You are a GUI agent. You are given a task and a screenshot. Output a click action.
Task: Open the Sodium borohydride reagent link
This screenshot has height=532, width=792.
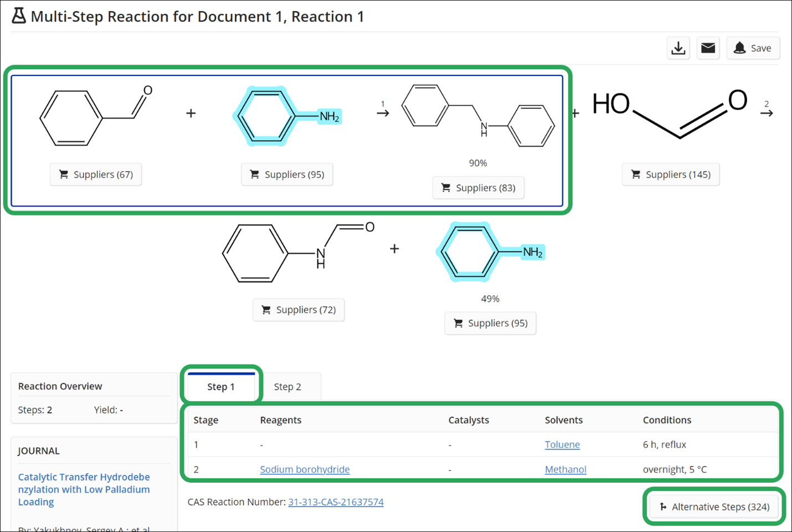pyautogui.click(x=305, y=469)
